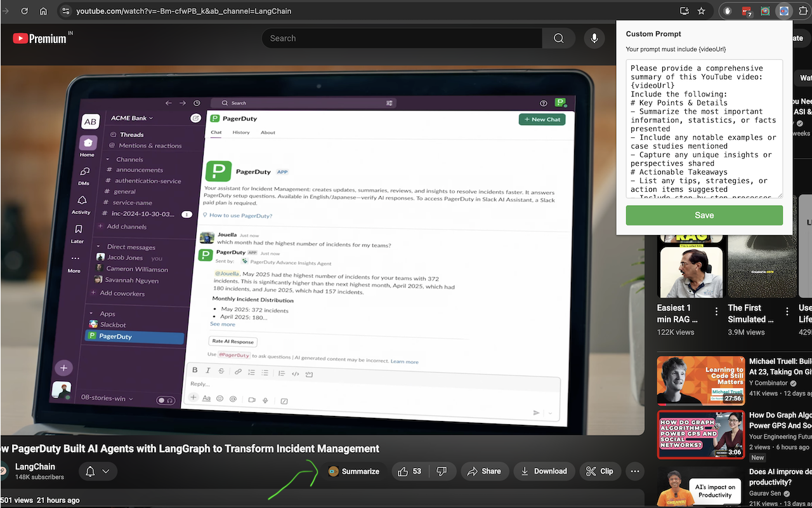Viewport: 812px width, 508px height.
Task: Open the Michael Truell video thumbnail
Action: (x=701, y=380)
